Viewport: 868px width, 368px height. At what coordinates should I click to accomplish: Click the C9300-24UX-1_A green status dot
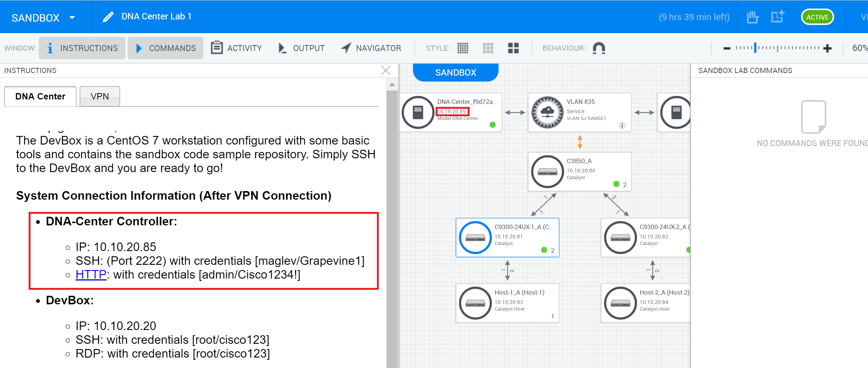tap(544, 250)
